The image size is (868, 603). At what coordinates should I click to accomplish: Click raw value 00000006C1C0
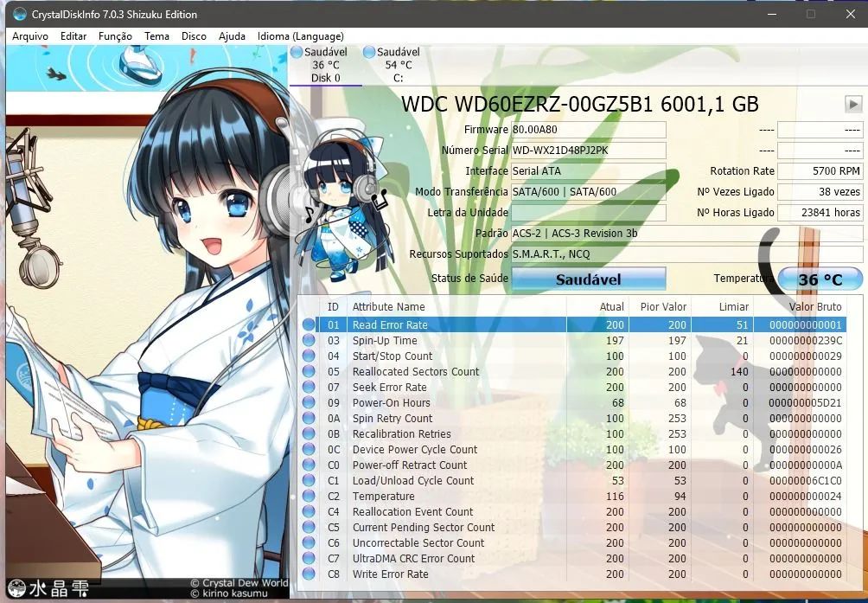805,481
